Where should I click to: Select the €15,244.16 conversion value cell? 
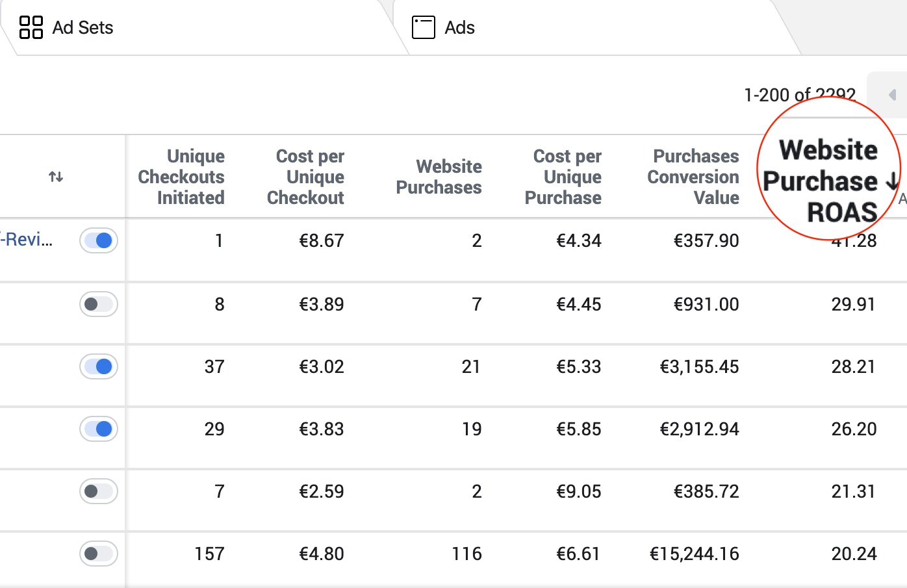click(694, 554)
